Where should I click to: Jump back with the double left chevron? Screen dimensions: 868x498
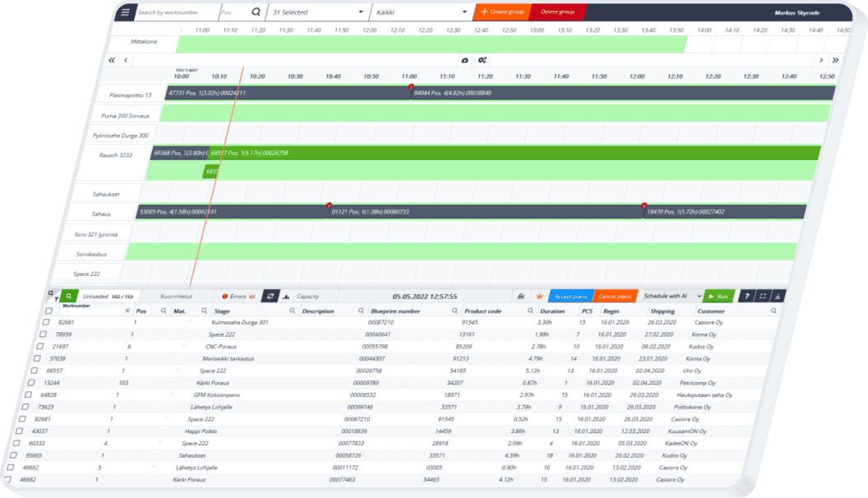point(112,60)
